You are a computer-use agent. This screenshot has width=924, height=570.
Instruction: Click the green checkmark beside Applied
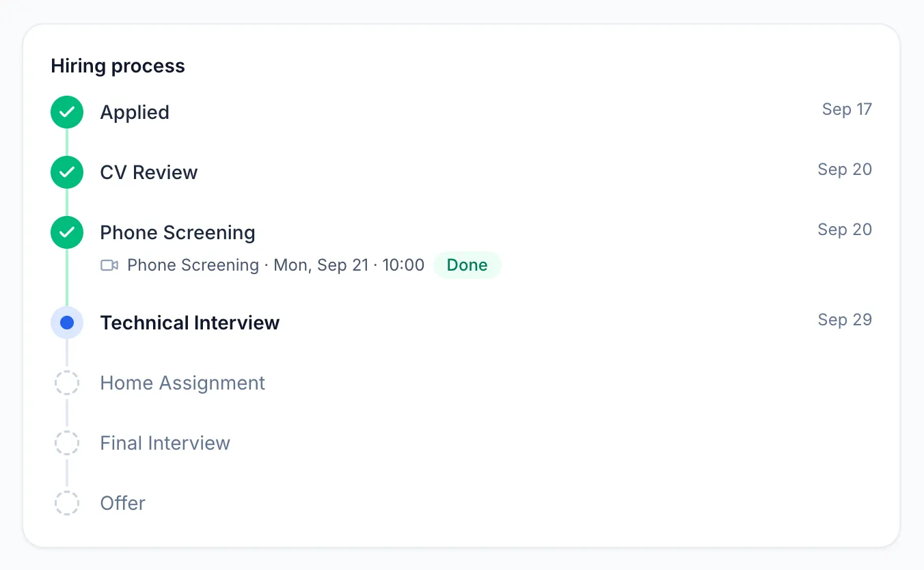pos(67,112)
